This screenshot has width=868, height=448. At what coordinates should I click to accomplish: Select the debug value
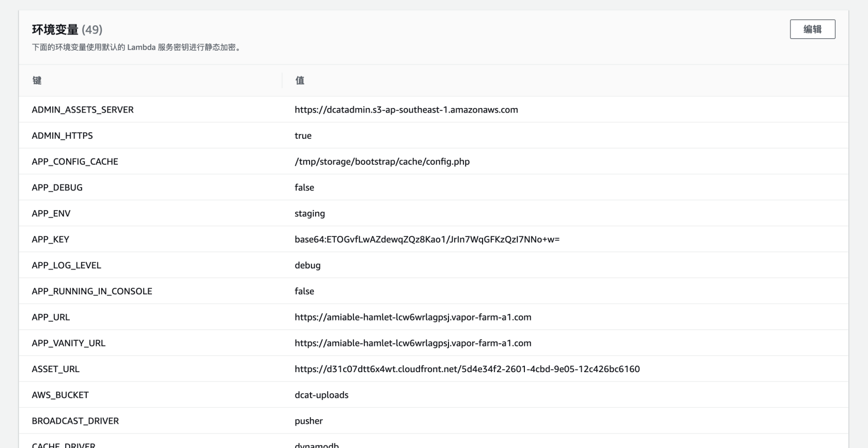[307, 265]
